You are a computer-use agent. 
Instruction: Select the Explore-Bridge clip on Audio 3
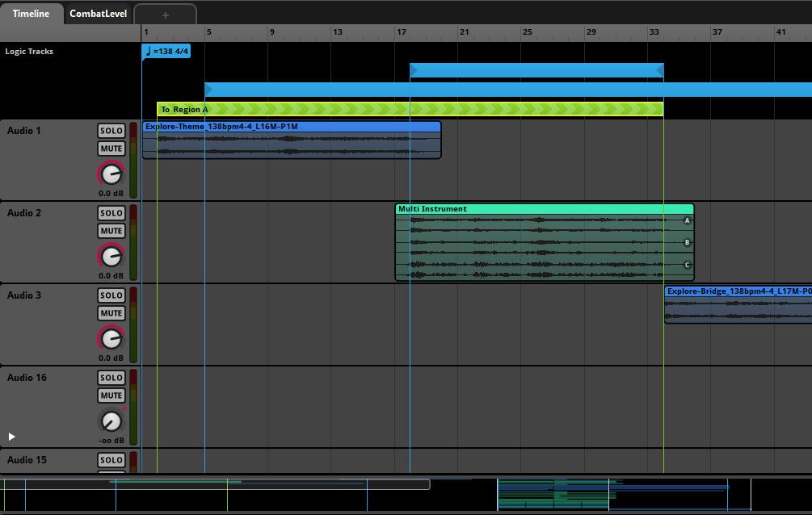coord(738,305)
